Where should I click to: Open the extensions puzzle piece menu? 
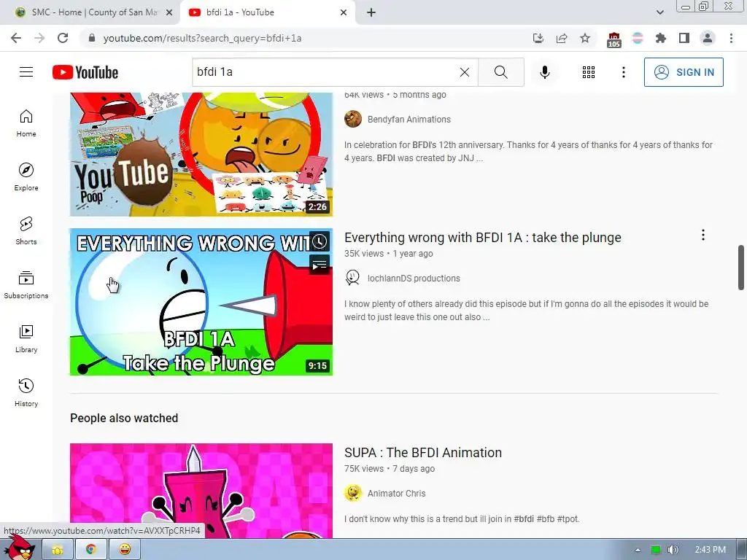click(x=660, y=38)
